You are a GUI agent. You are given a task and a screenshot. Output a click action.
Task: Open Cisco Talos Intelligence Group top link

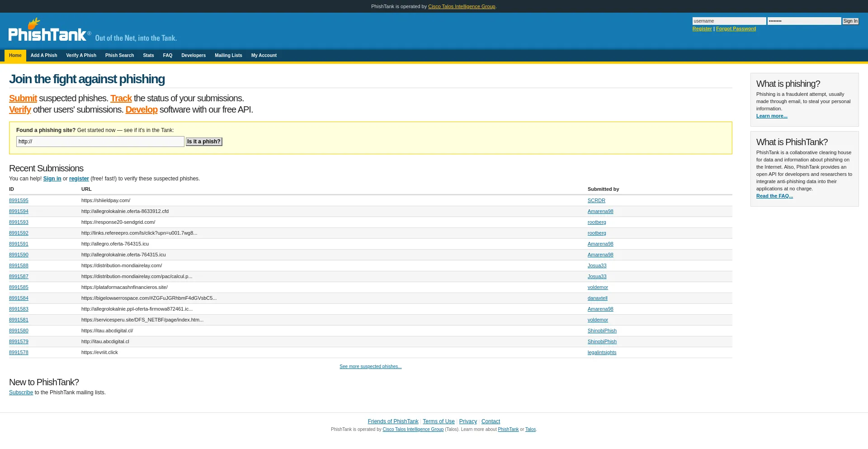tap(462, 6)
